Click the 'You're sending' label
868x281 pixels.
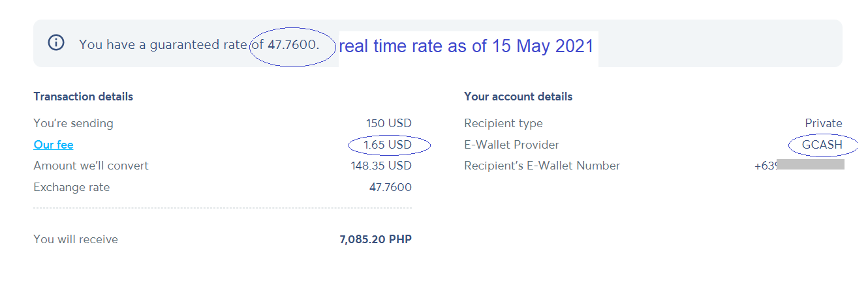click(74, 123)
